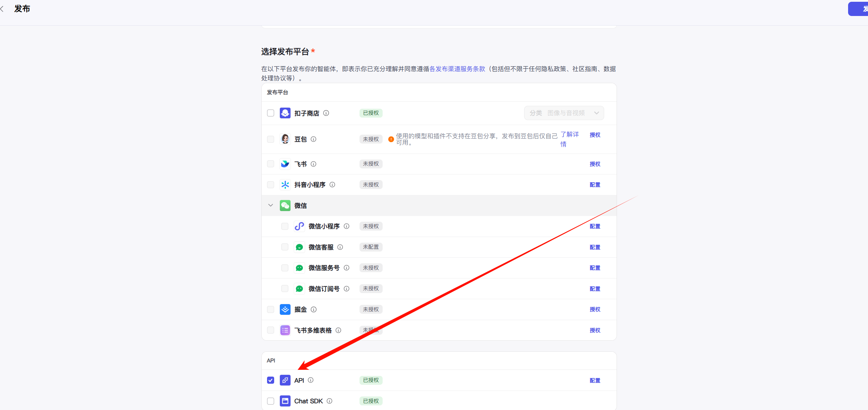Show info tooltip for 微信客服
This screenshot has height=410, width=868.
pyautogui.click(x=340, y=247)
